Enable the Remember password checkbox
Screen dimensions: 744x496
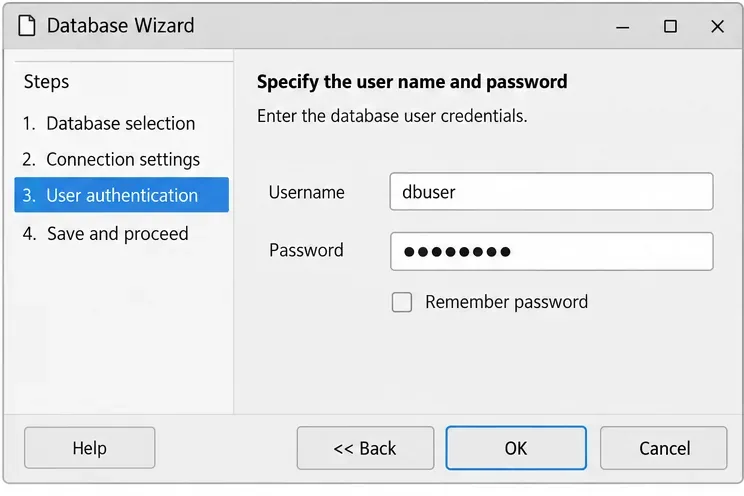(x=402, y=302)
